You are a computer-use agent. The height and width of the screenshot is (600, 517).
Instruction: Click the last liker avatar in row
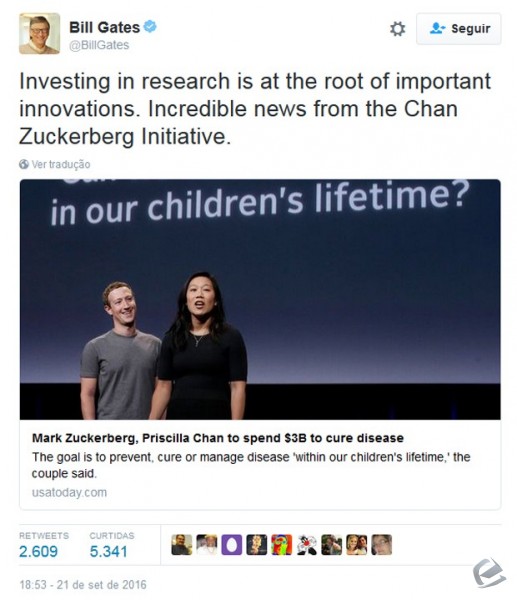[382, 545]
